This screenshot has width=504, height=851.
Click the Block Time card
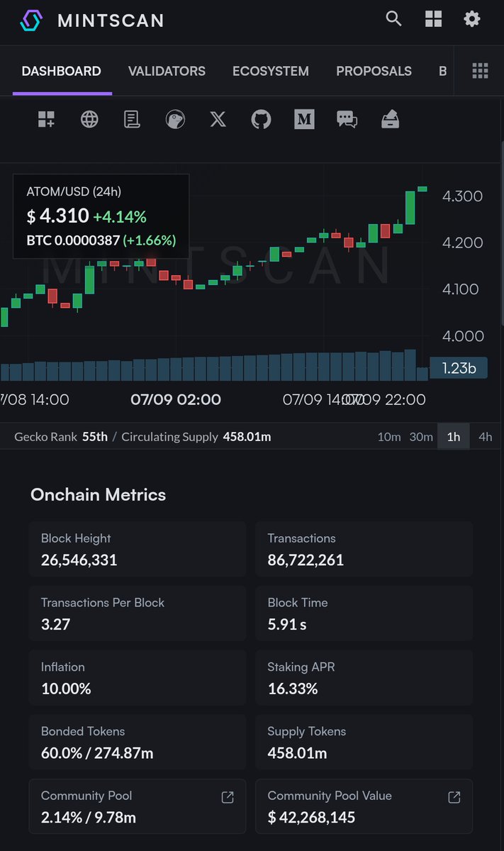click(x=364, y=613)
